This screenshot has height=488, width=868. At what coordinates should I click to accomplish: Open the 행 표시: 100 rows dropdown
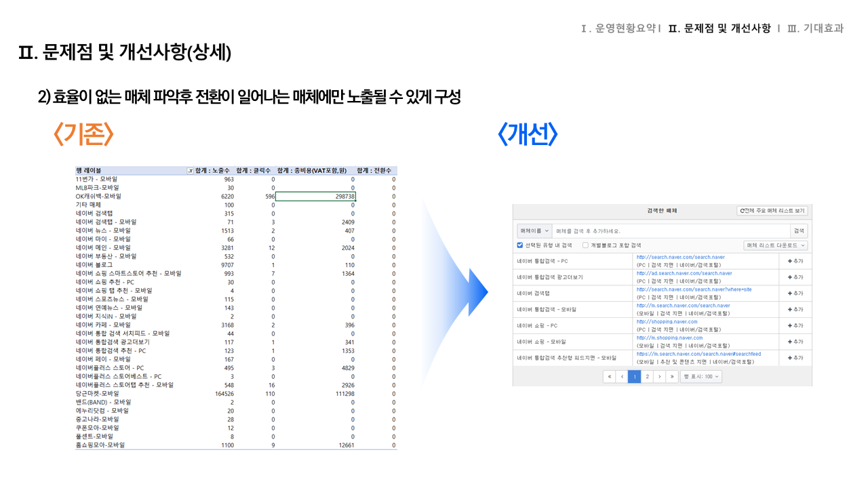click(701, 376)
